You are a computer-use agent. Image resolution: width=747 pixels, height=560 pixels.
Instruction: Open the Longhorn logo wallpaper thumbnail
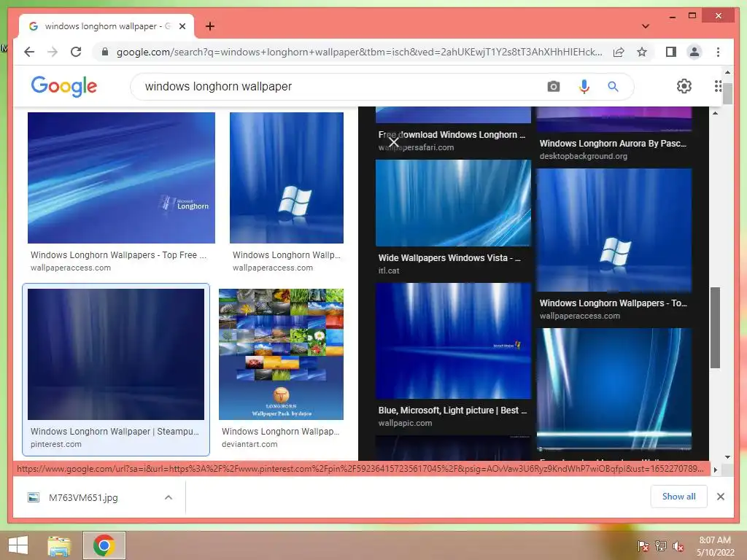[x=121, y=178]
